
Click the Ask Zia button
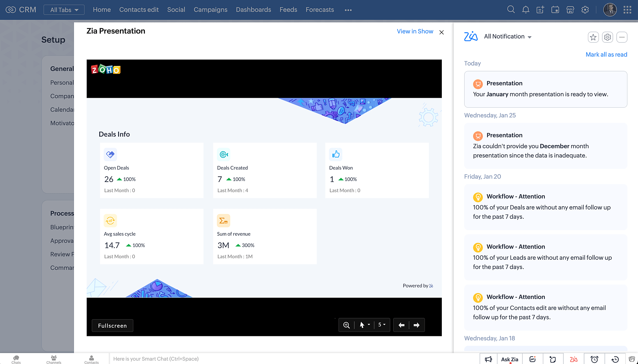pos(509,359)
